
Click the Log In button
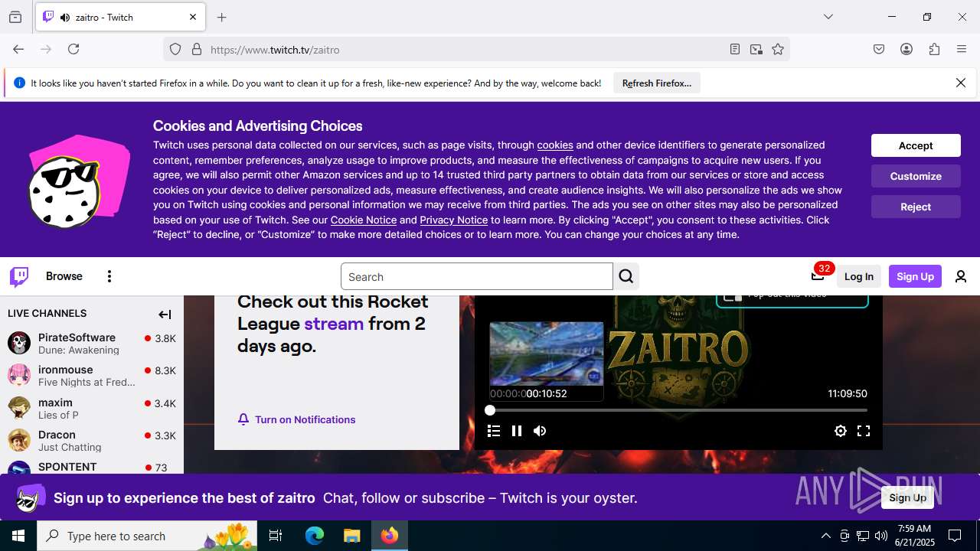[x=858, y=276]
